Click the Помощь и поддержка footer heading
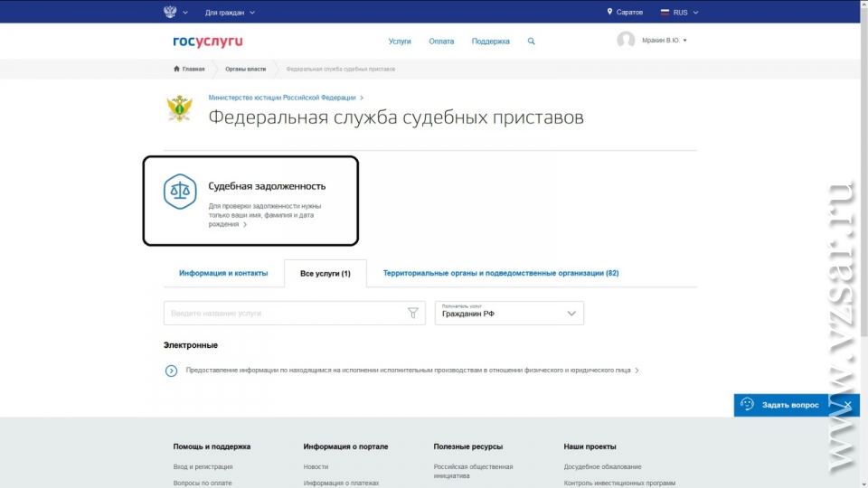868x488 pixels. (212, 446)
